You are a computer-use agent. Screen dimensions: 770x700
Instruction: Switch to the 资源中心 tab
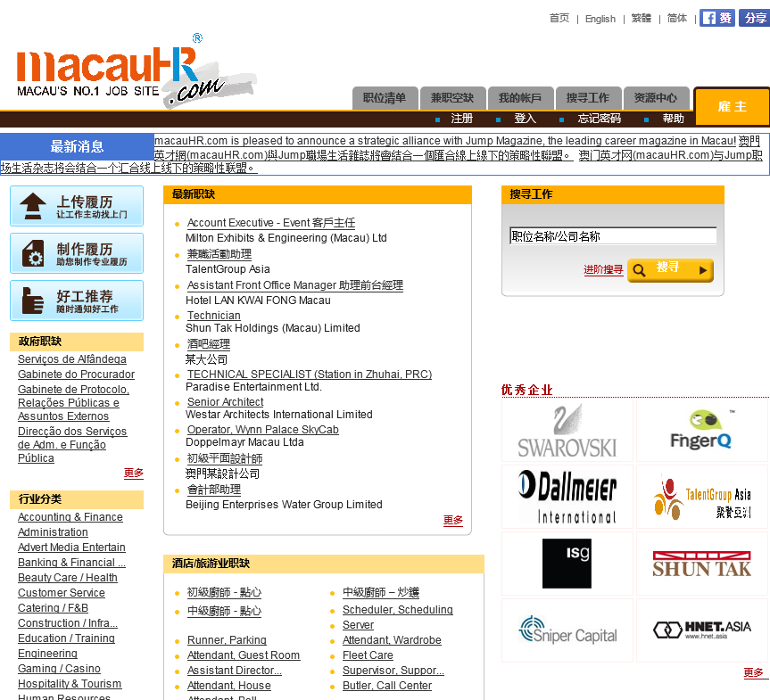[x=656, y=98]
